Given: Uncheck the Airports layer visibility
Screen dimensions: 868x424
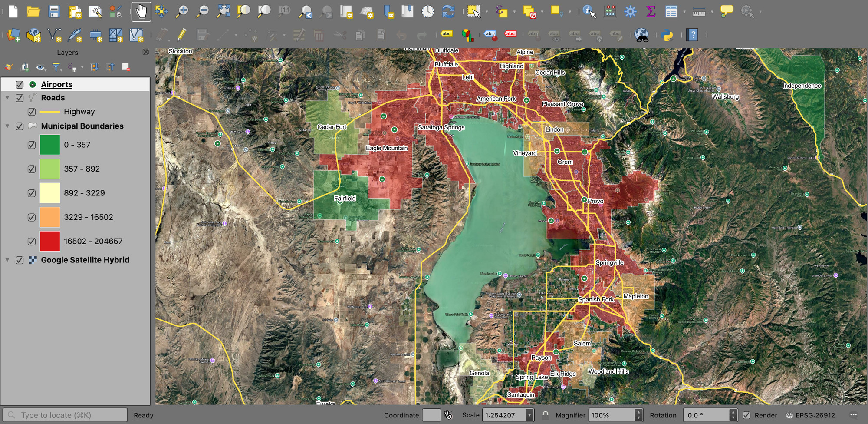Looking at the screenshot, I should 20,84.
